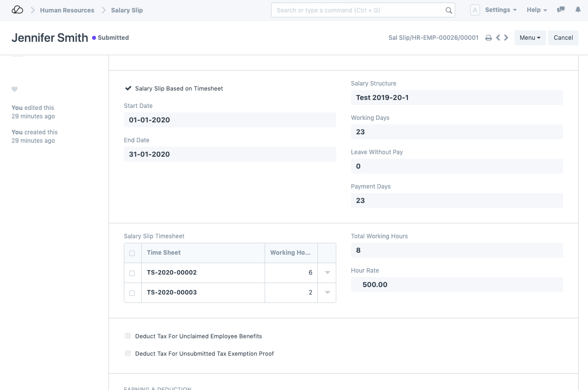Open the notifications bell
The width and height of the screenshot is (588, 390).
(578, 10)
